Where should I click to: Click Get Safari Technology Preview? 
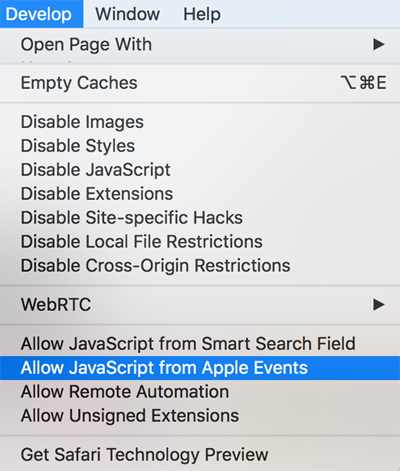tap(200, 455)
